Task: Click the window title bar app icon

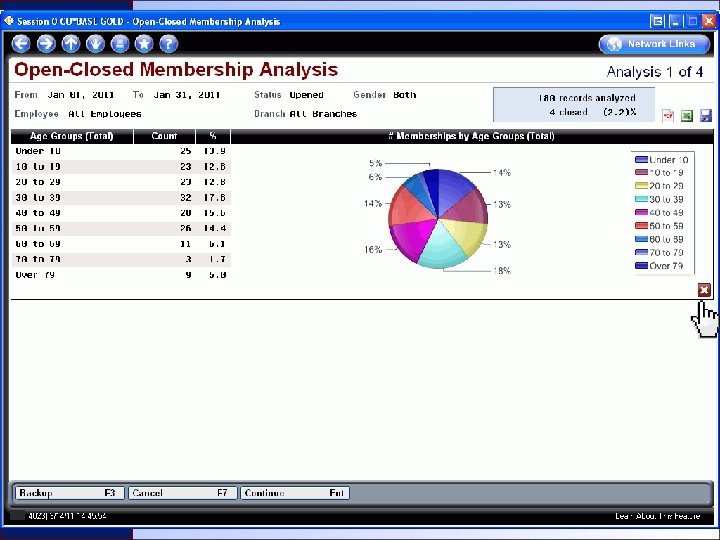Action: pos(8,21)
